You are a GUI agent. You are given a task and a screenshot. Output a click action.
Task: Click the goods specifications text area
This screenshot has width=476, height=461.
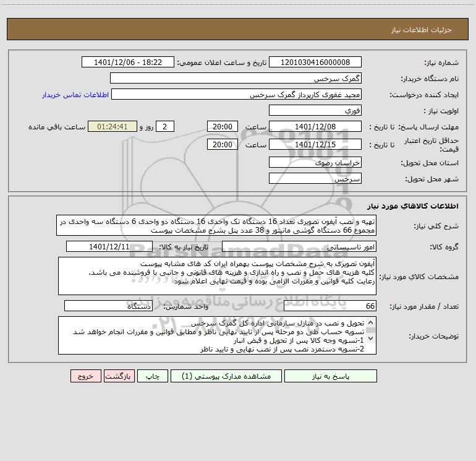[217, 276]
